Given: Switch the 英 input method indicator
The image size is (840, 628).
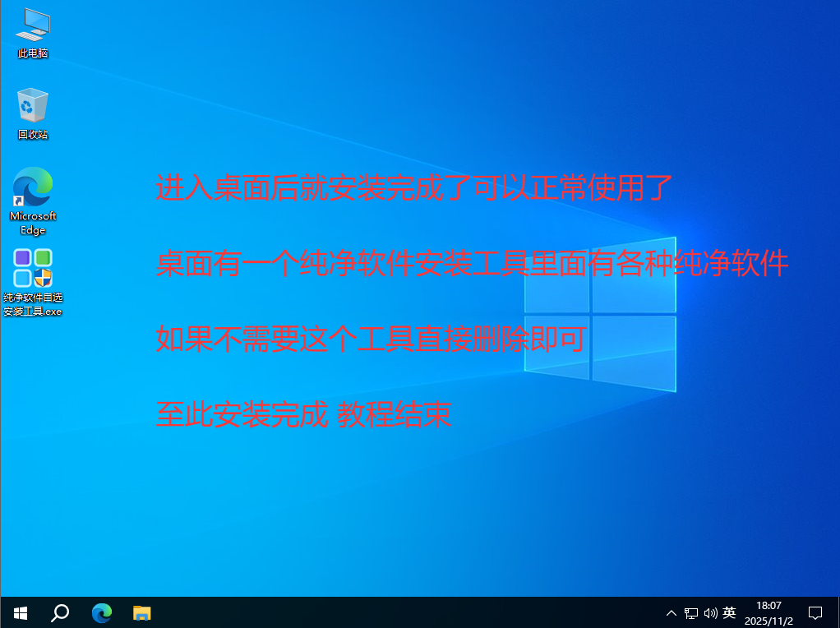Looking at the screenshot, I should [730, 612].
